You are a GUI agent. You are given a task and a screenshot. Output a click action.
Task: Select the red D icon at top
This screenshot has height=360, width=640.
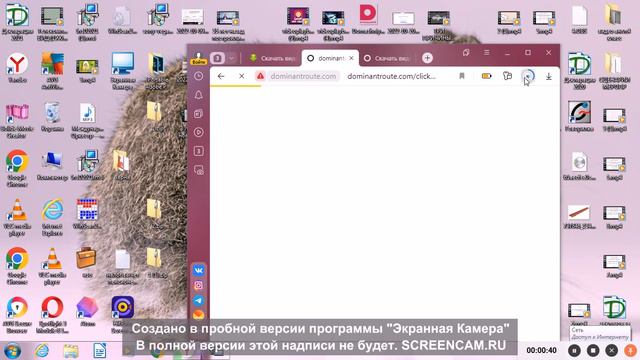click(x=368, y=20)
